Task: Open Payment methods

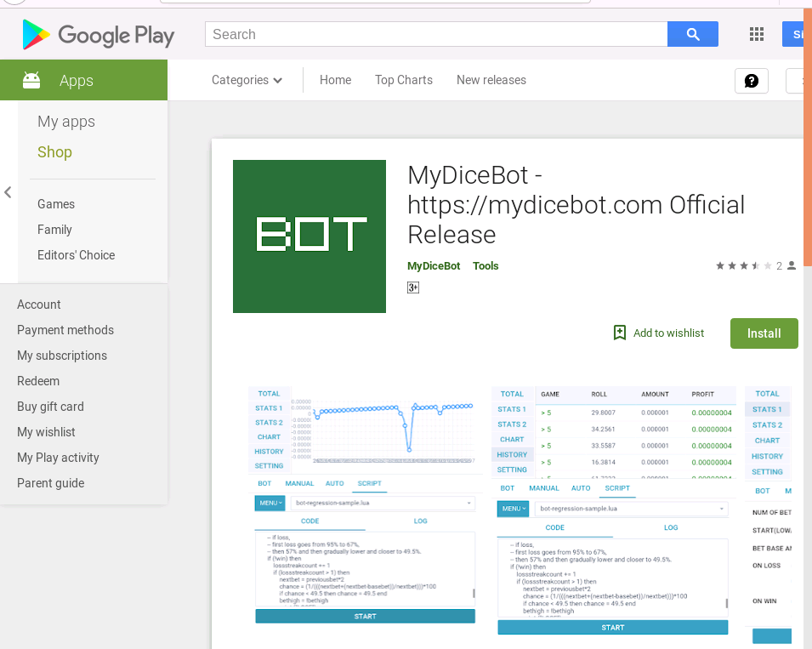Action: click(x=65, y=330)
